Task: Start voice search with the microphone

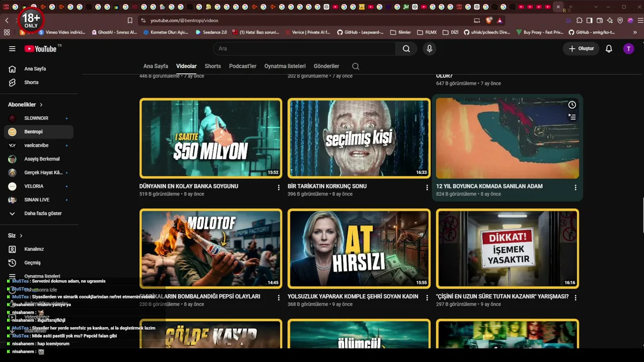Action: (x=429, y=49)
